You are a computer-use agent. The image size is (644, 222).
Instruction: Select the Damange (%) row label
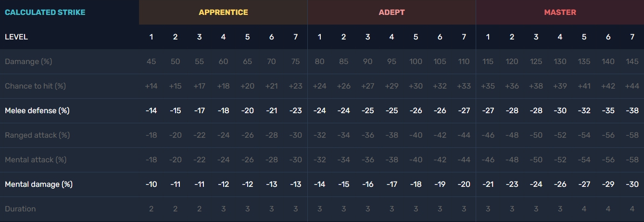coord(28,62)
